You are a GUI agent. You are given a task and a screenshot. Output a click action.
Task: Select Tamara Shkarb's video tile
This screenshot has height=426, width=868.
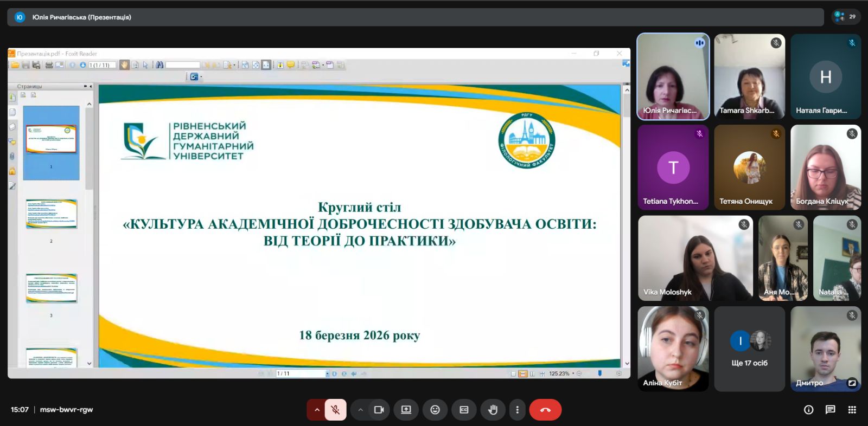click(749, 76)
